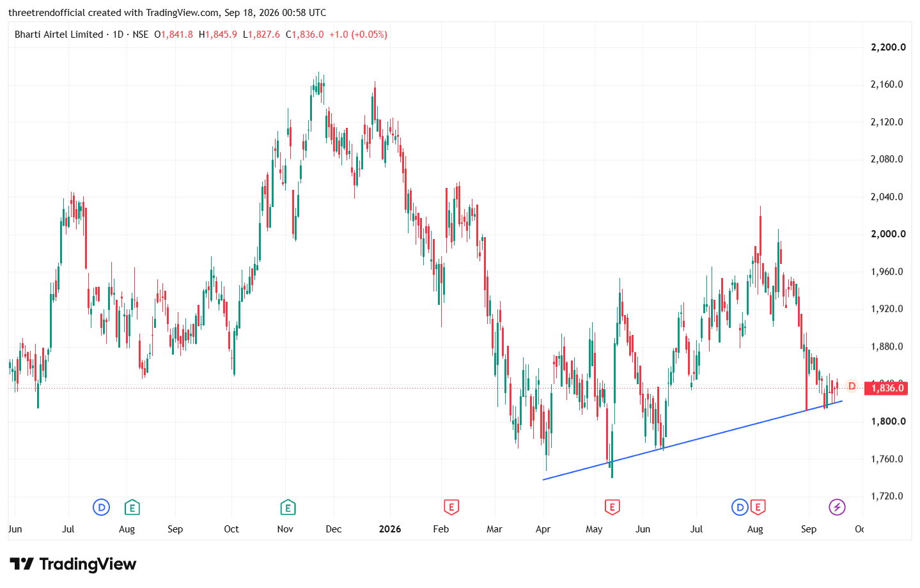Image resolution: width=920 pixels, height=588 pixels.
Task: Click the 2,160.0 price axis label
Action: 887,84
